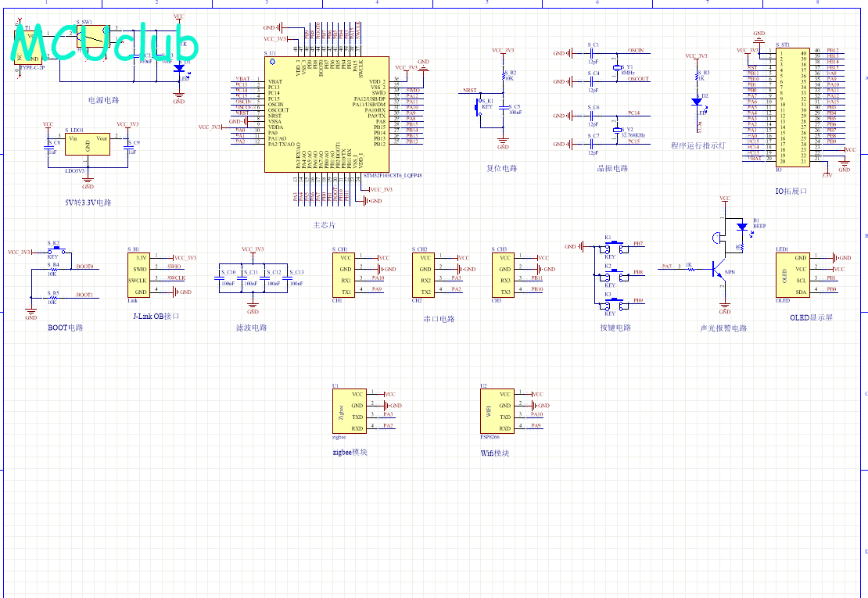The width and height of the screenshot is (868, 598).
Task: Select the OLED LED1 display block
Action: click(x=793, y=275)
